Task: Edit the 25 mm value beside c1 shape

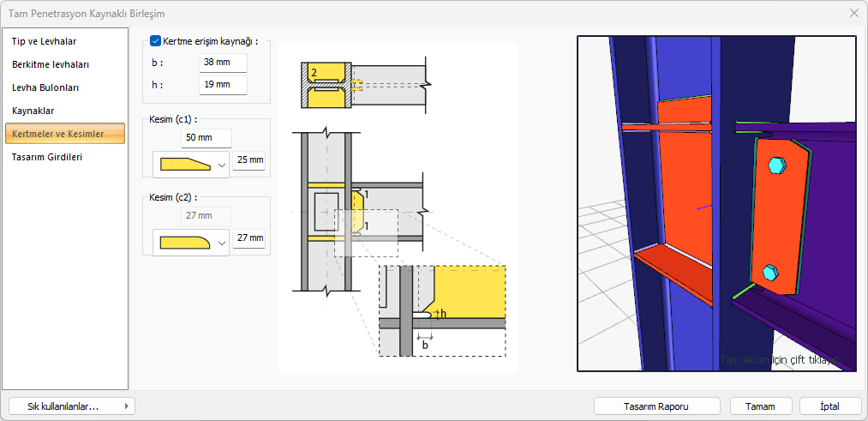Action: tap(249, 160)
